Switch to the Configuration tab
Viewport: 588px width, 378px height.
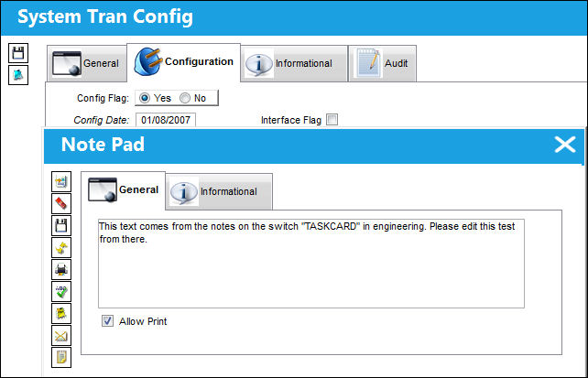184,62
